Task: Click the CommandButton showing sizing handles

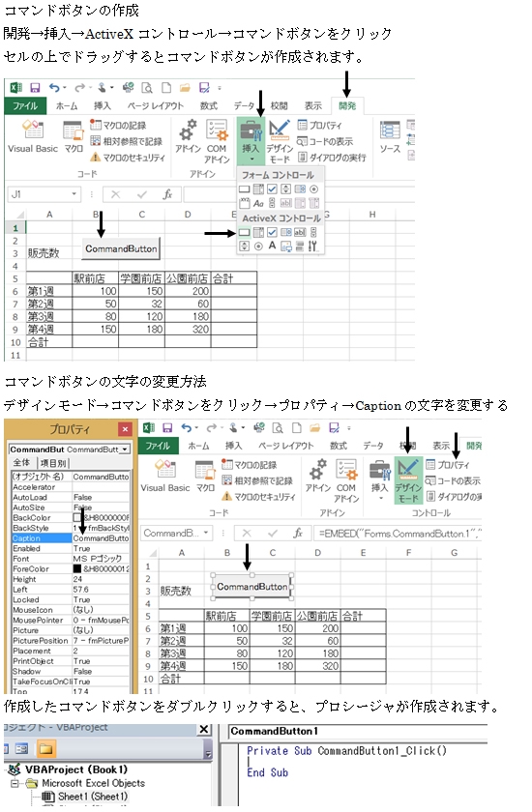Action: [252, 587]
